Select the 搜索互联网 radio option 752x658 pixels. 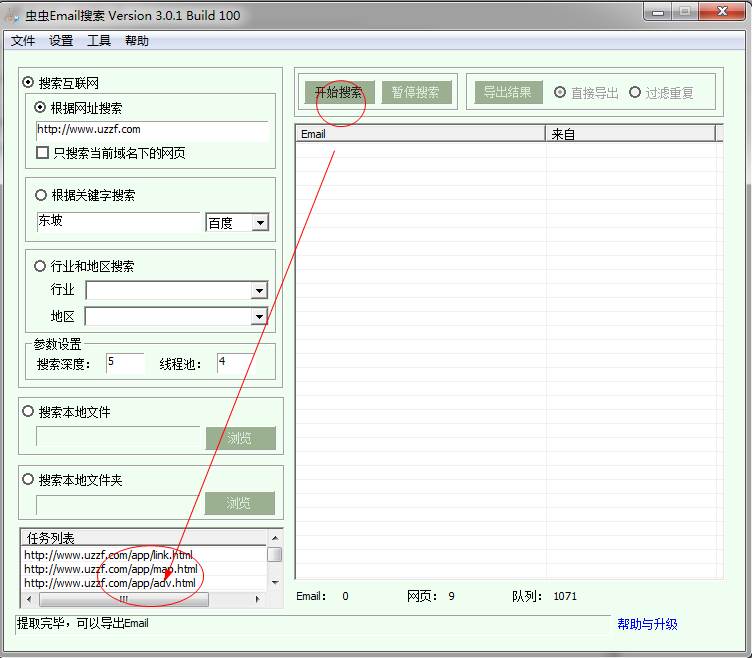click(x=28, y=82)
